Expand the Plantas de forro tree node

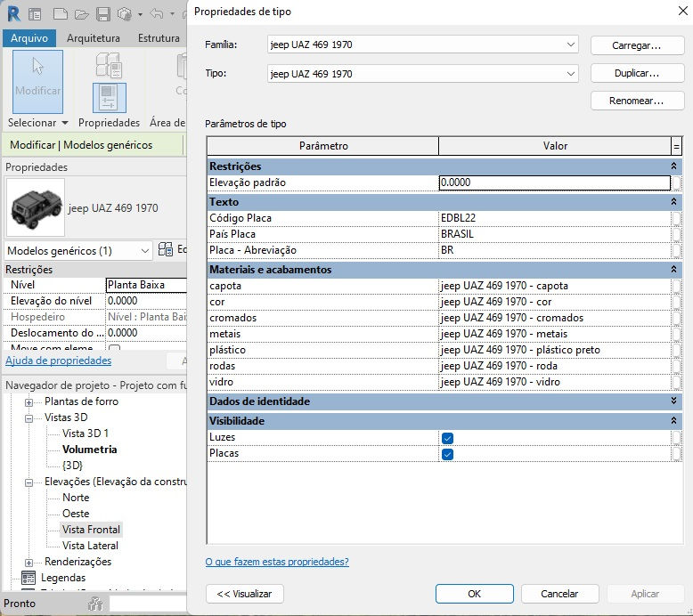[x=29, y=402]
